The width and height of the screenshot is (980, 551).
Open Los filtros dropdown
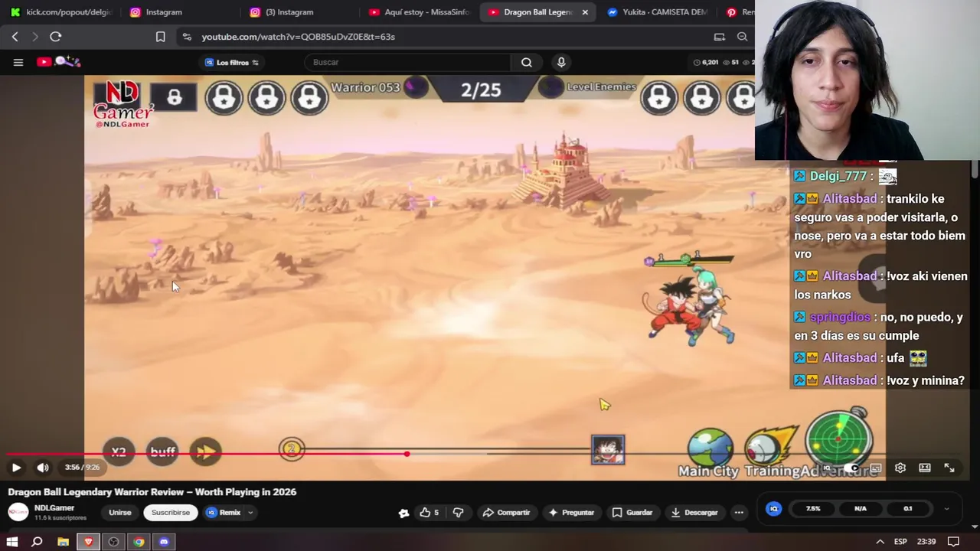(x=232, y=62)
